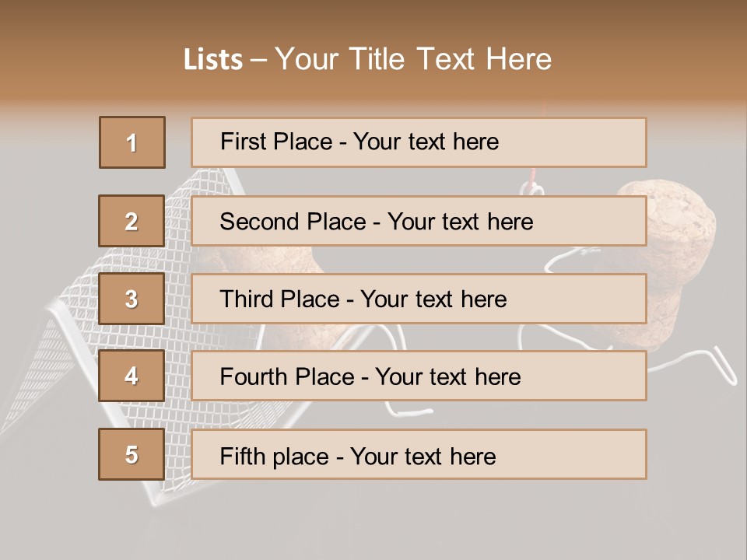Click the Second Place text bar

click(419, 221)
